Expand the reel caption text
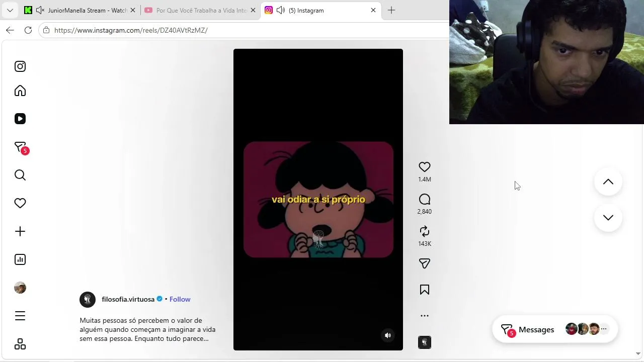The image size is (644, 362). 147,329
